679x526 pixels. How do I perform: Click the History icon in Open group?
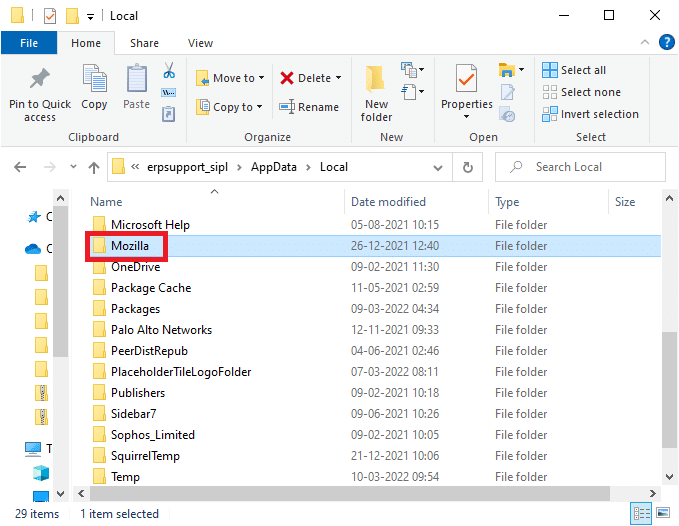pos(507,115)
